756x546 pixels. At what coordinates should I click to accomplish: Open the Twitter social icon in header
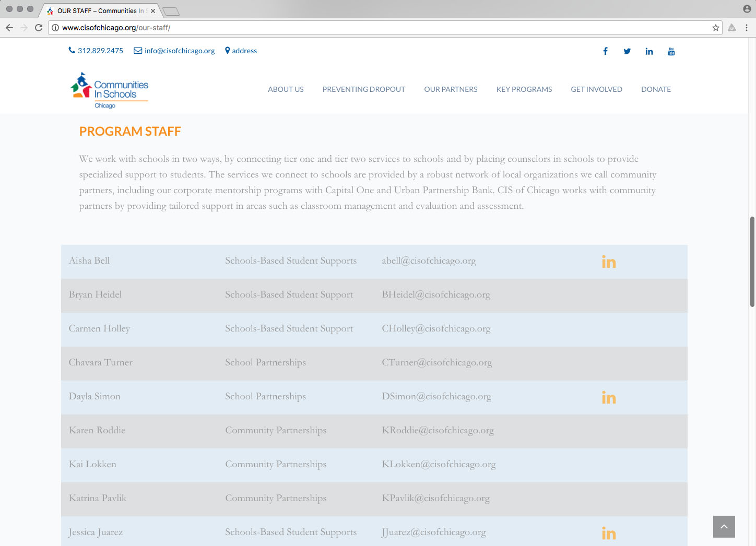point(627,51)
